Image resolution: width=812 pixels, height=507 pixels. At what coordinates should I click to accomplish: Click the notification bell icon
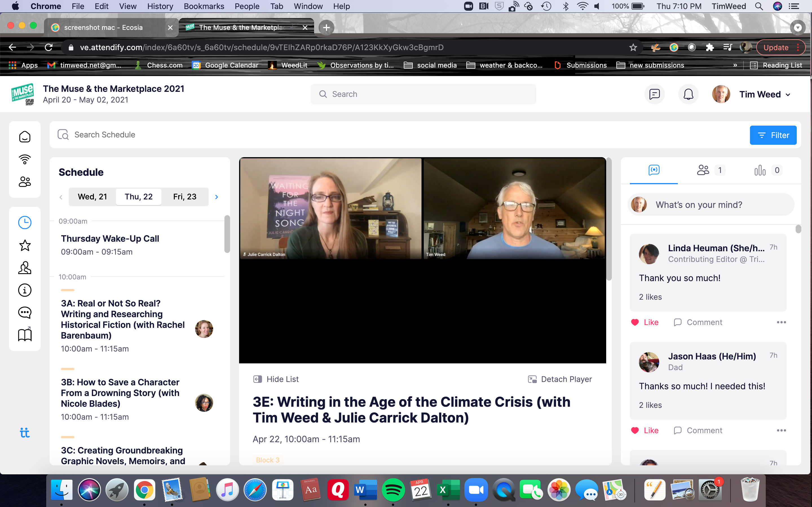[x=688, y=94]
